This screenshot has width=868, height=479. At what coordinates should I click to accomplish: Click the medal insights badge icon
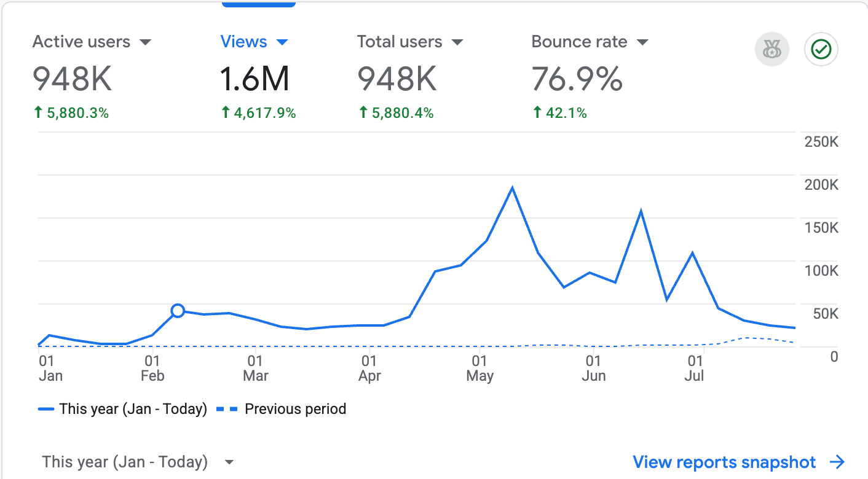[772, 49]
